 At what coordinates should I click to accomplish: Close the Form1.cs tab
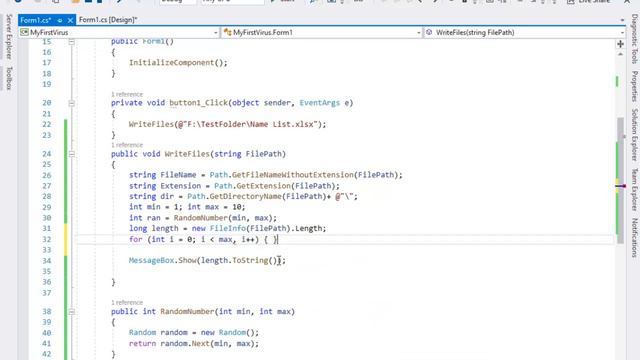tap(70, 20)
